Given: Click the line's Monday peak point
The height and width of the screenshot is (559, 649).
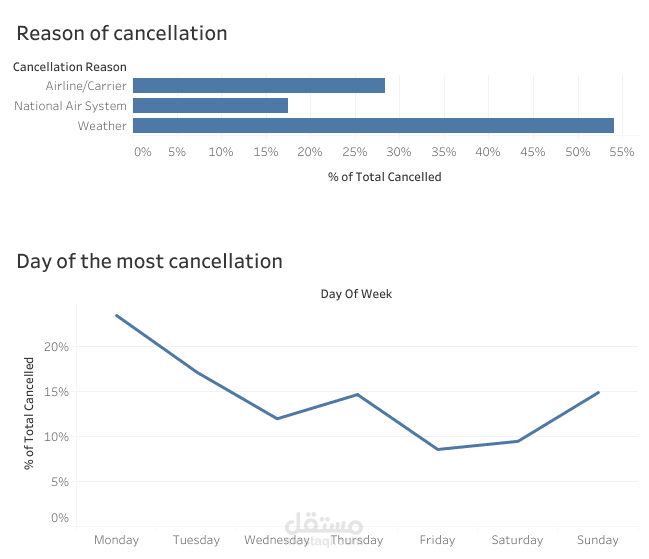Looking at the screenshot, I should pyautogui.click(x=116, y=315).
